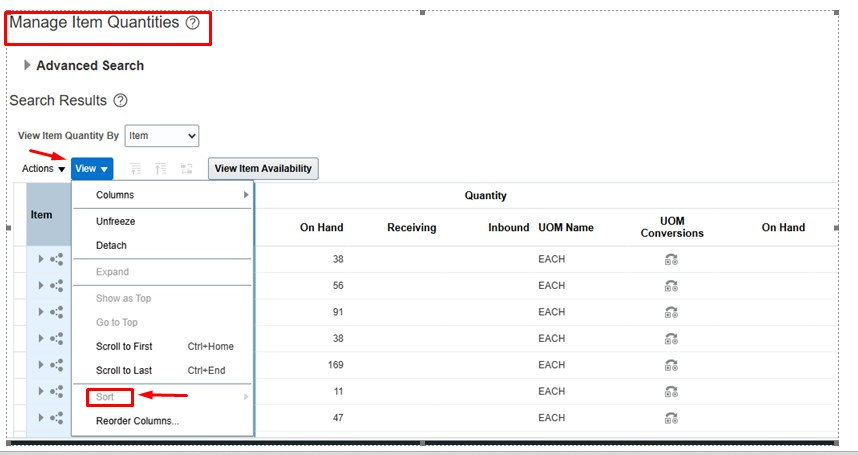This screenshot has width=858, height=455.
Task: Choose Scroll to First menu entry
Action: (163, 346)
